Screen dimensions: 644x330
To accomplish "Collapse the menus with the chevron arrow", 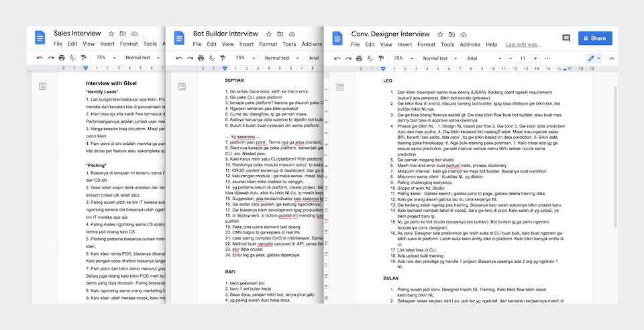I will pyautogui.click(x=612, y=58).
